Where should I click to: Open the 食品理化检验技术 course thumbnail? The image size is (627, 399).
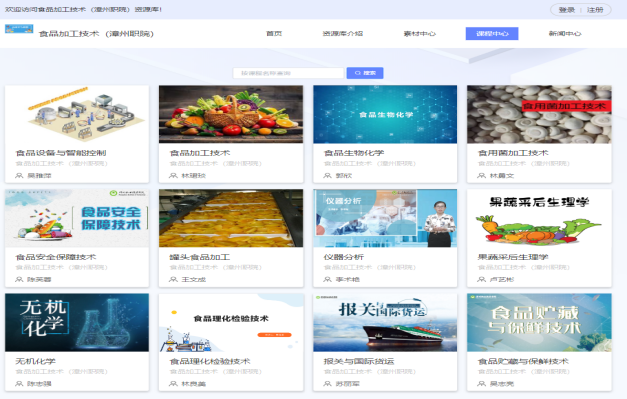231,323
